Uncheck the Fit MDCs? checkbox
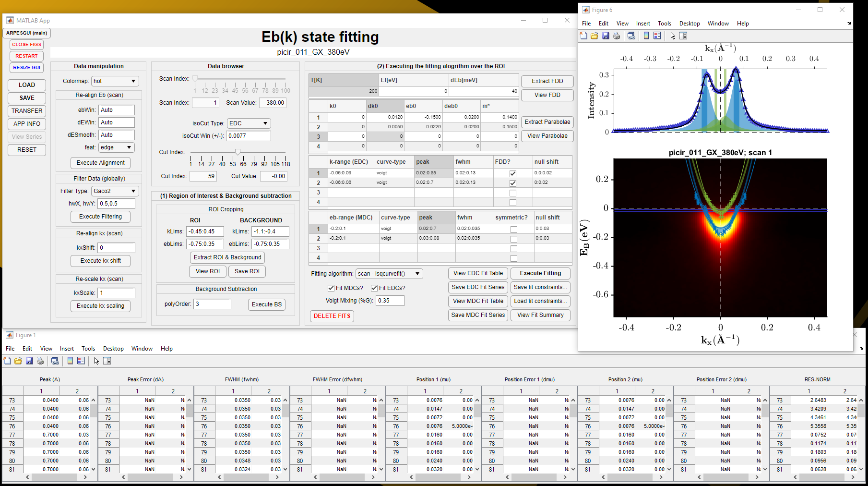Viewport: 868px width, 486px height. 331,288
